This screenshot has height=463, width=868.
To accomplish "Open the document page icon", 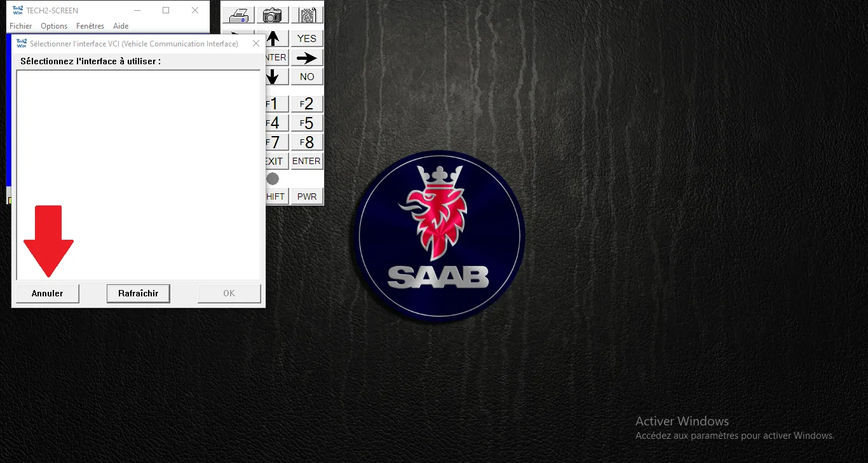I will pyautogui.click(x=308, y=15).
